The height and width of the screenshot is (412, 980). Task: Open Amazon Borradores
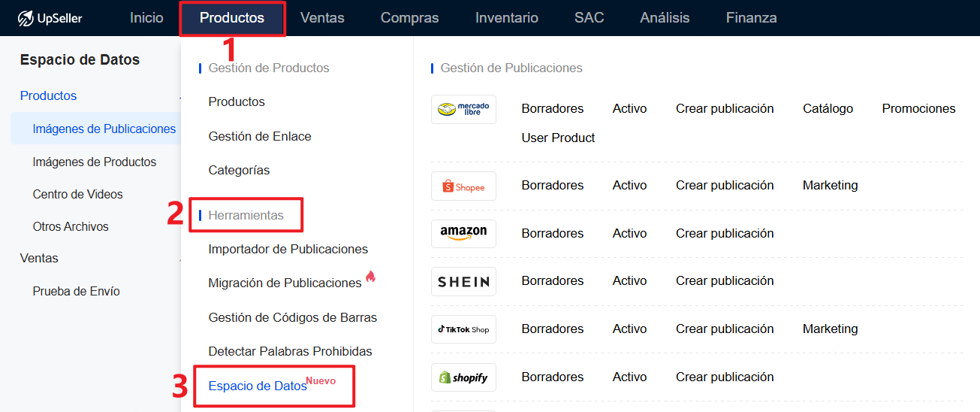[x=553, y=233]
